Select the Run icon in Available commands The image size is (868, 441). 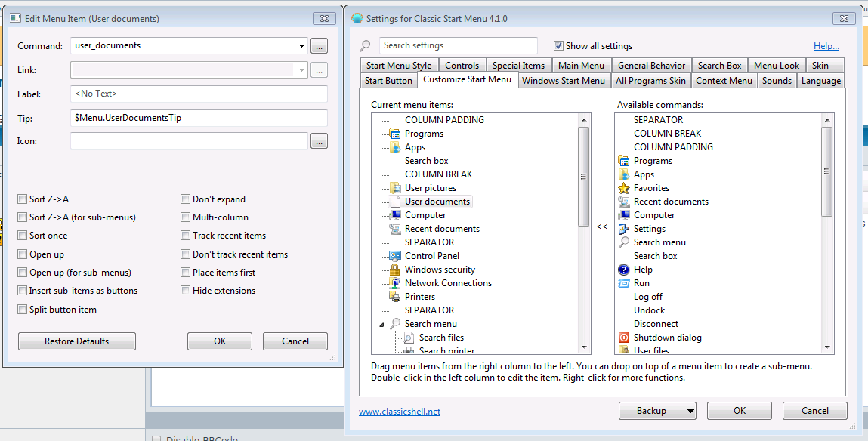click(x=624, y=283)
